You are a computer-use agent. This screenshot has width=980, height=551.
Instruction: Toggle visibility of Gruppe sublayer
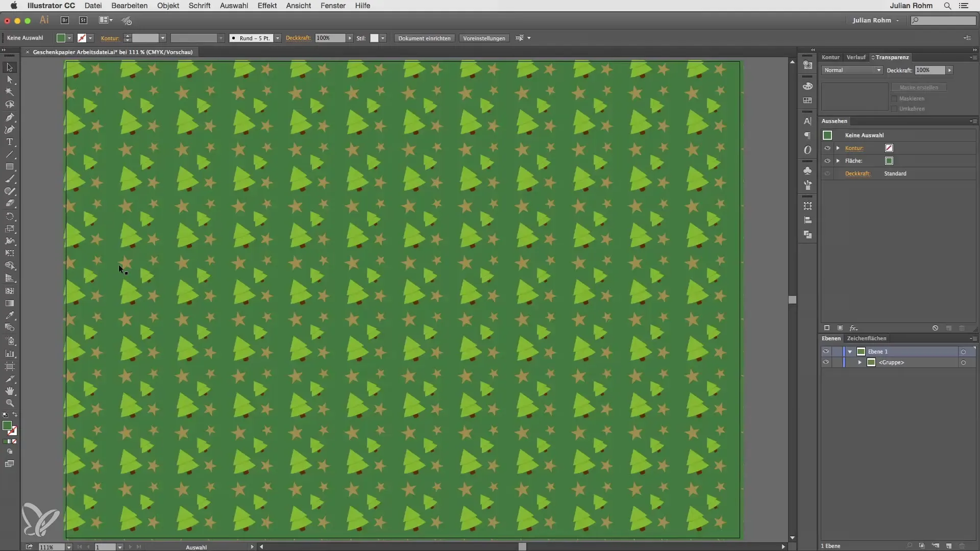[826, 362]
